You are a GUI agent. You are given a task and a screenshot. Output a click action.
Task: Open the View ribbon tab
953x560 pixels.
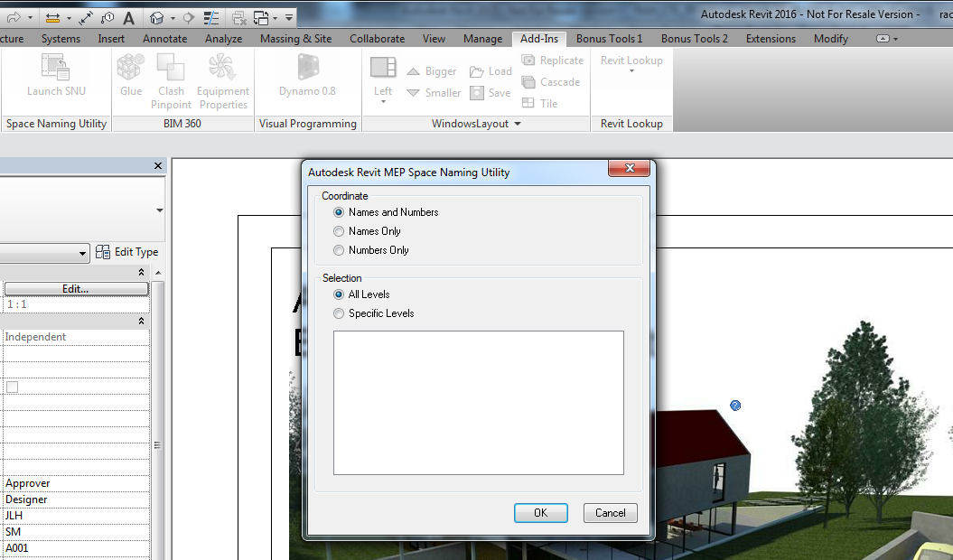tap(434, 38)
